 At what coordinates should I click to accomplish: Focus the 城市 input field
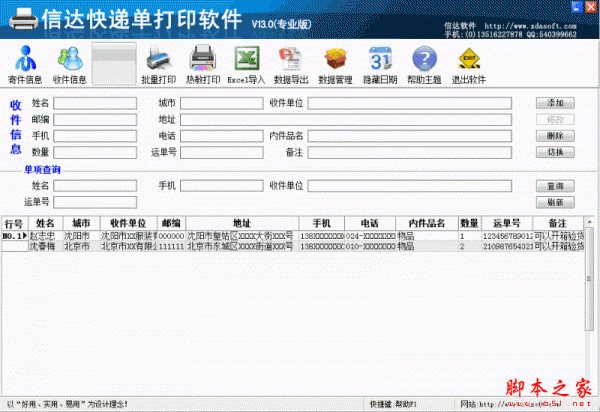click(222, 103)
